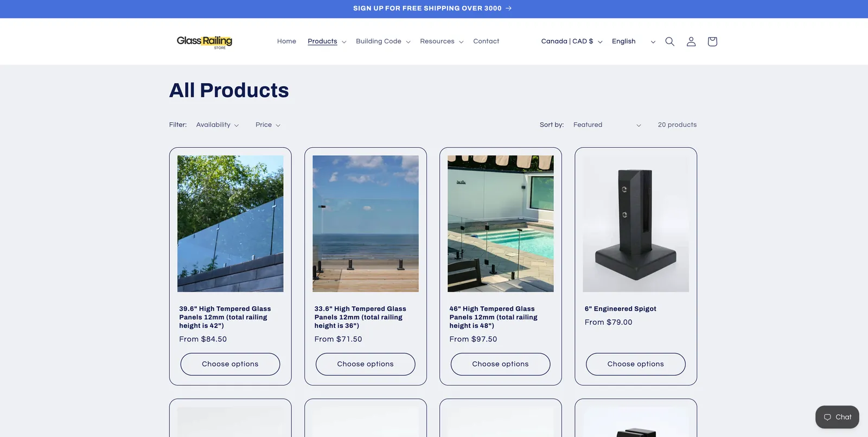Click the Glass Railing Store logo

(x=205, y=42)
